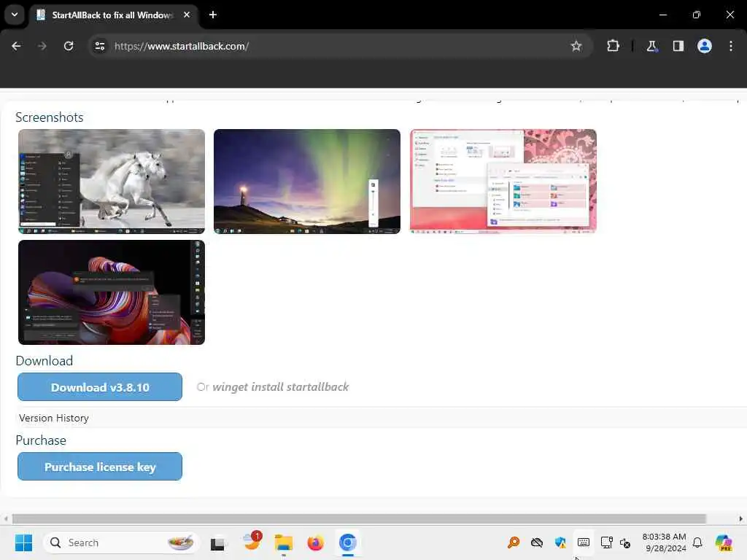
Task: Click the 'winget install startallback' text
Action: pyautogui.click(x=280, y=387)
